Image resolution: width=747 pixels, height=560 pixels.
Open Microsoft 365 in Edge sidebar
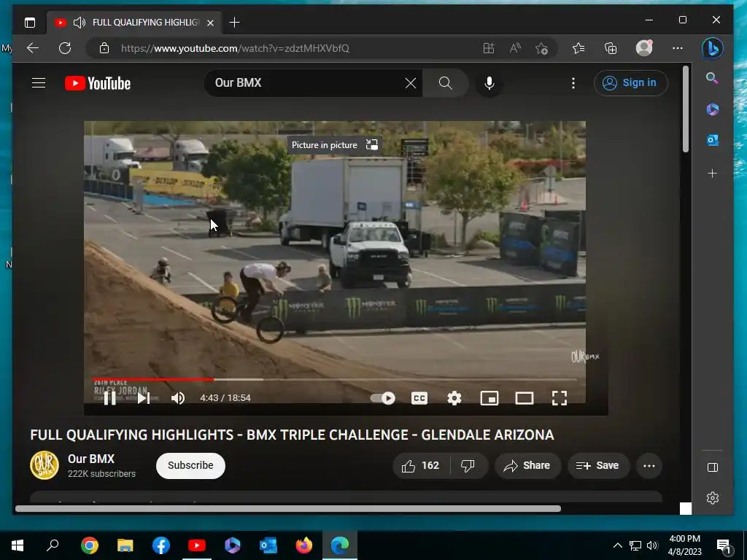click(712, 109)
